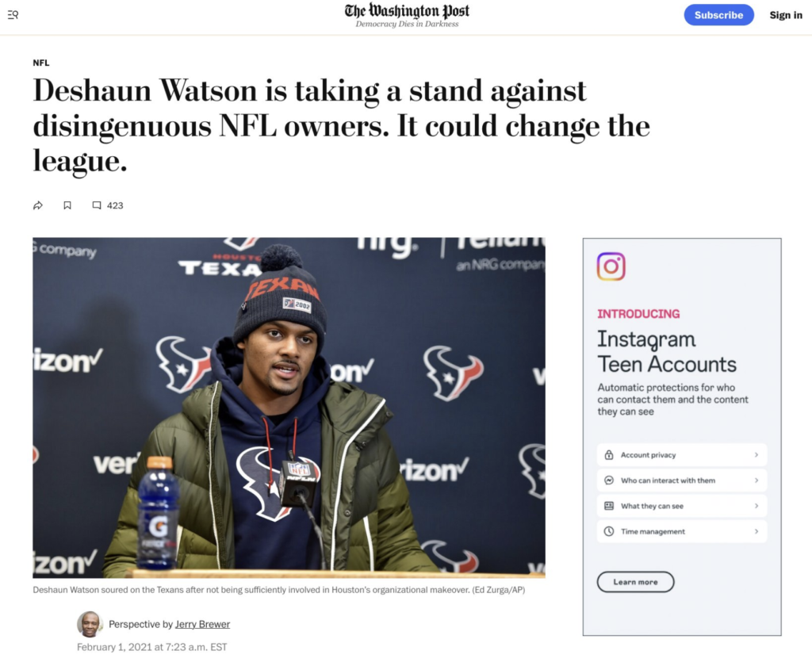Image resolution: width=812 pixels, height=670 pixels.
Task: Open the Deshaun Watson press conference photo
Action: click(x=289, y=408)
